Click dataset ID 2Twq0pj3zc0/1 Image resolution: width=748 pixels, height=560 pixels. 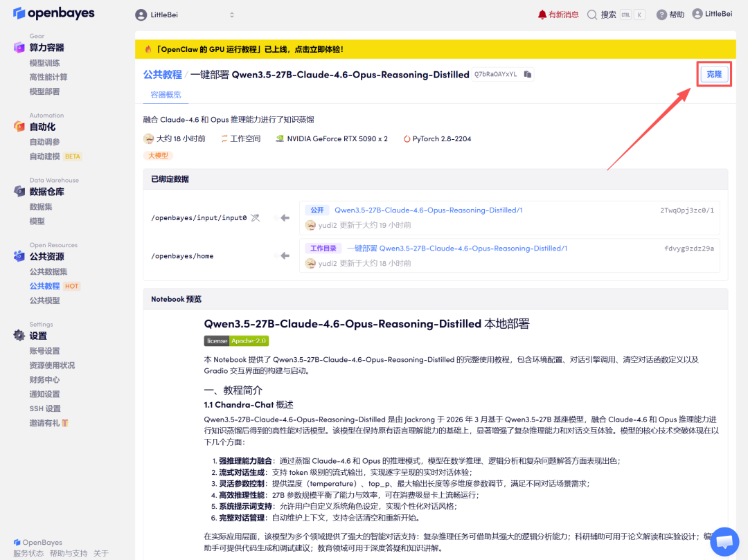[687, 210]
